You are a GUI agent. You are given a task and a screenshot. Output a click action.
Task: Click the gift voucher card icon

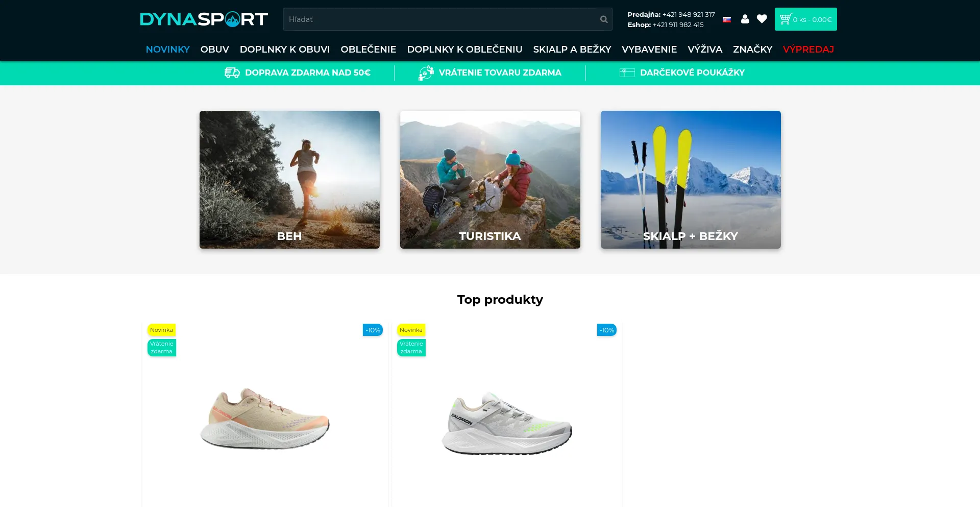coord(627,73)
